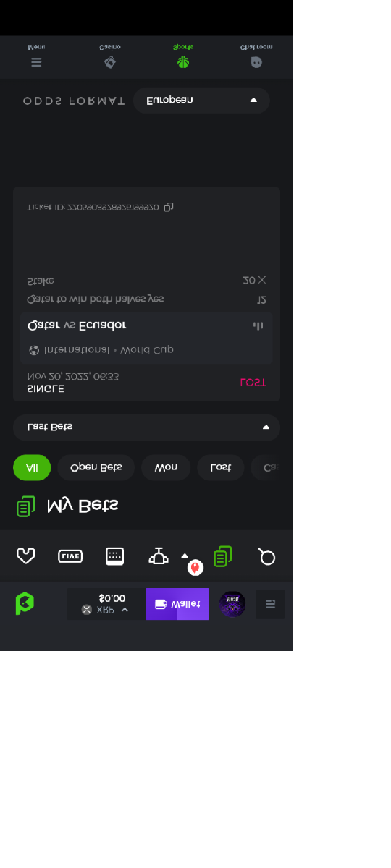Open the user profile avatar
The height and width of the screenshot is (868, 391).
tap(232, 604)
